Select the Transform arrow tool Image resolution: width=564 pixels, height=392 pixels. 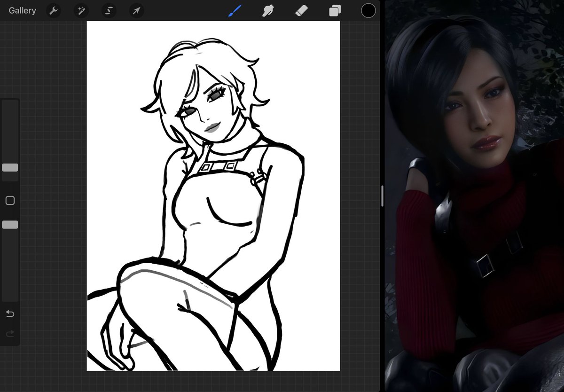(137, 10)
